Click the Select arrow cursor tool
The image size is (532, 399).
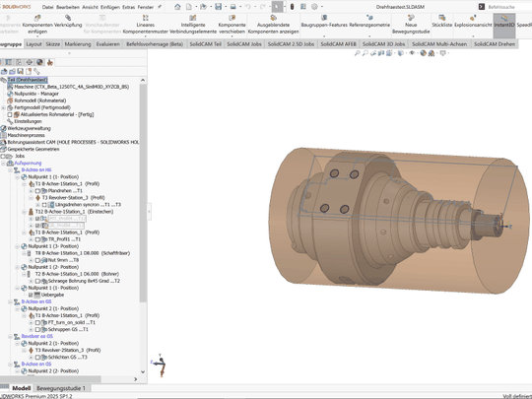tap(277, 7)
